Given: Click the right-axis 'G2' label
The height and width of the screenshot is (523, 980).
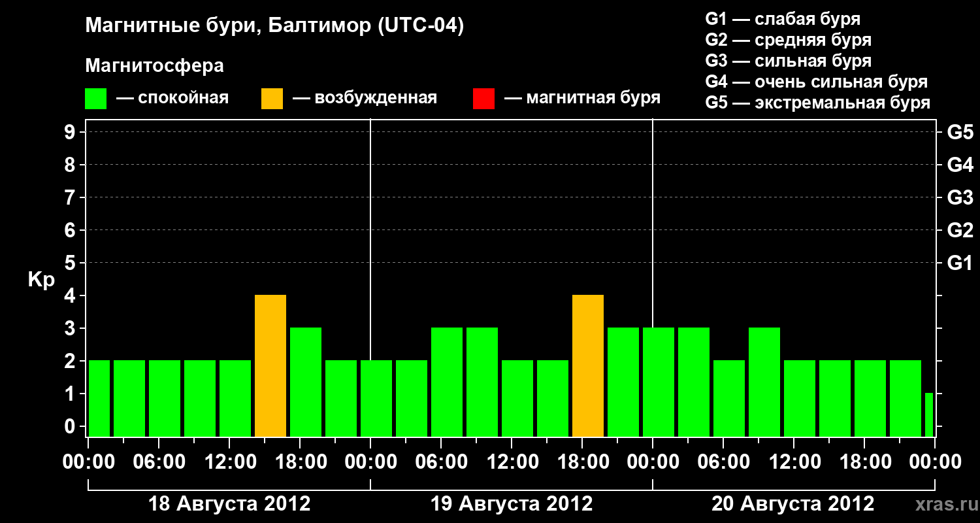Looking at the screenshot, I should (960, 230).
